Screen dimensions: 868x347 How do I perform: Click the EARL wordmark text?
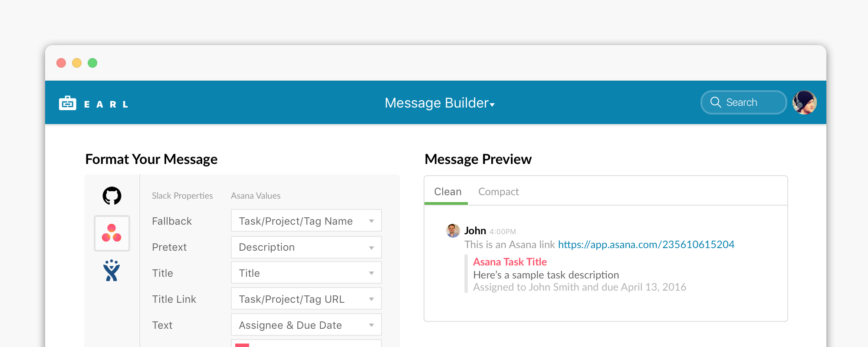point(106,104)
